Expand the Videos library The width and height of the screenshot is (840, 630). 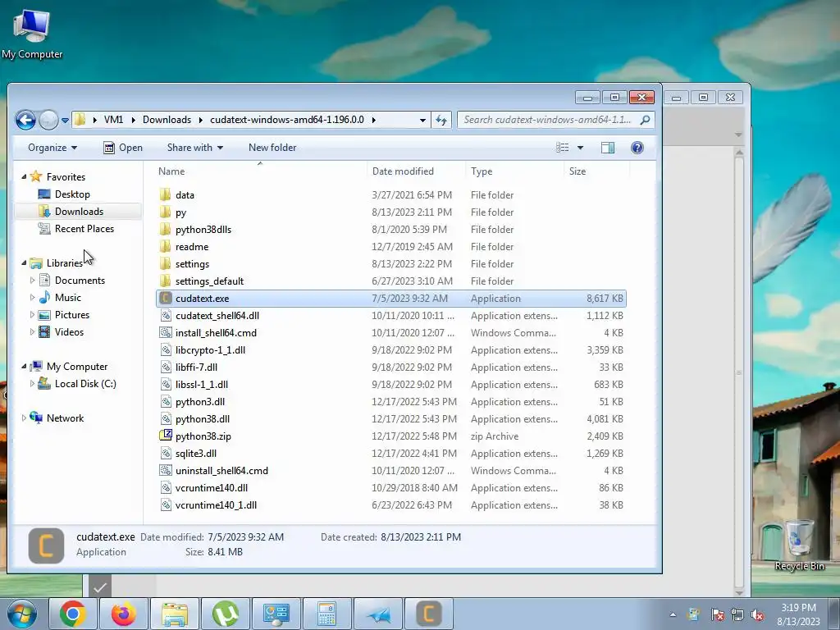32,332
